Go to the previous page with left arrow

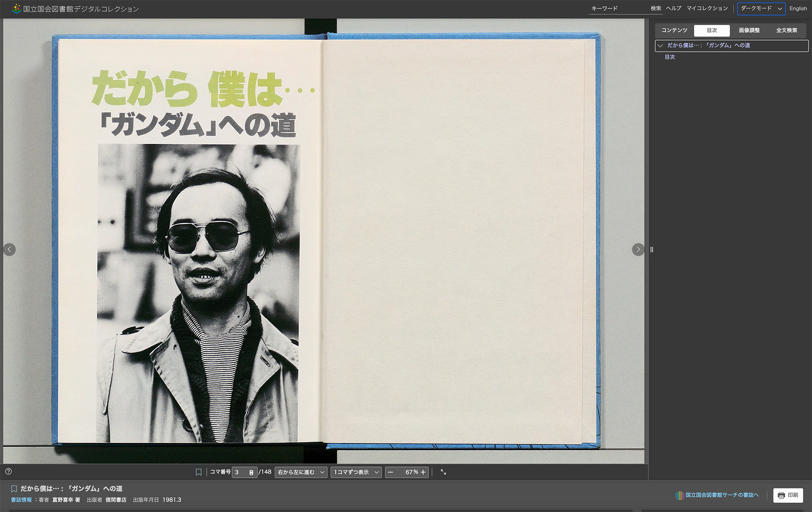[9, 249]
